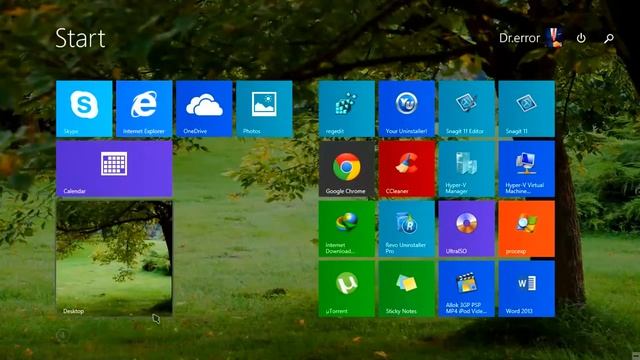Image resolution: width=640 pixels, height=360 pixels.
Task: Open Sticky Notes tile
Action: tap(407, 289)
